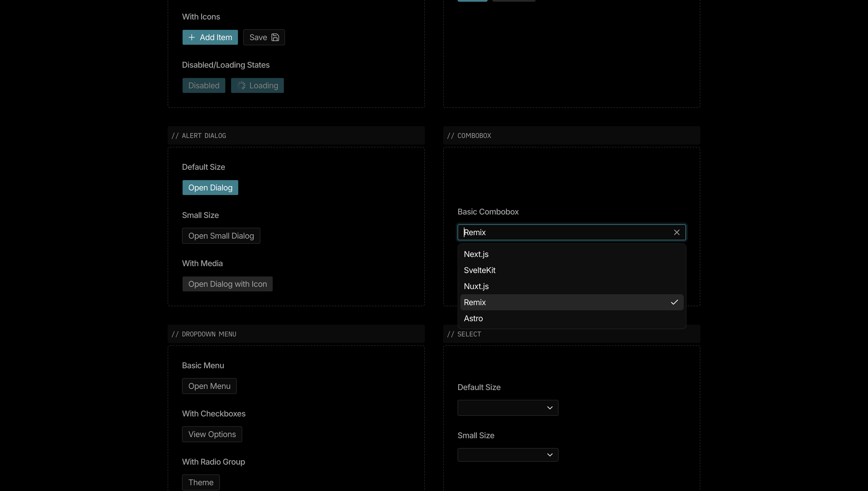Click the Default Size label under Select
Screen dimensions: 868x491
coord(479,387)
